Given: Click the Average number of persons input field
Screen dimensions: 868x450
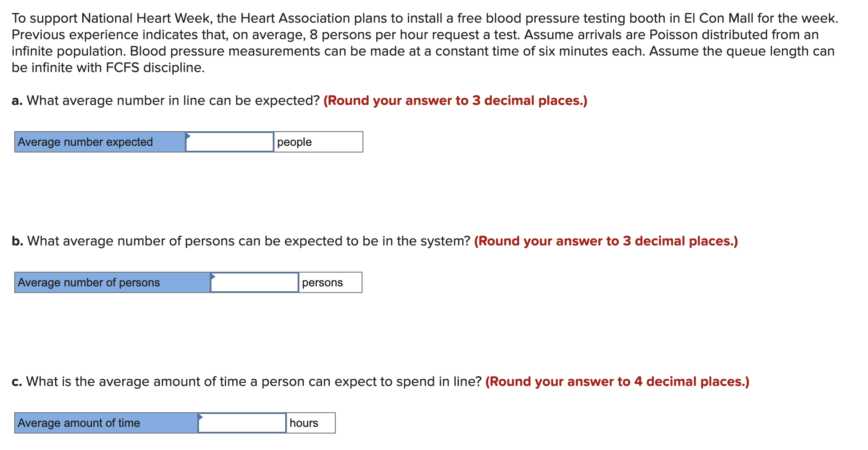Looking at the screenshot, I should pos(254,282).
